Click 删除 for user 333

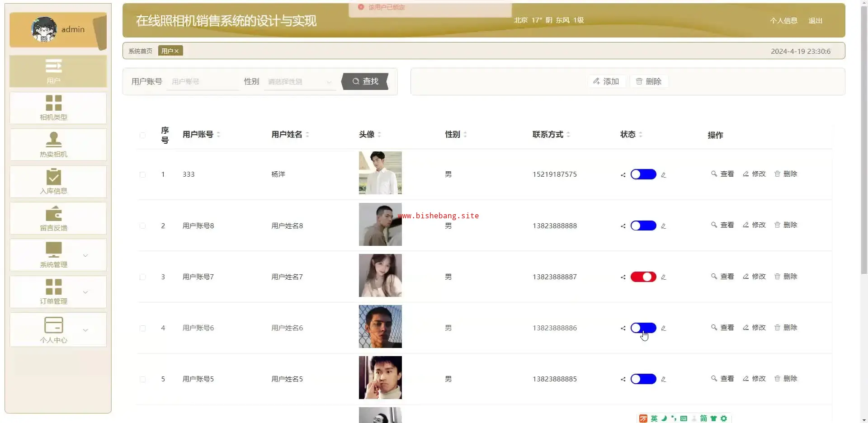click(x=786, y=174)
